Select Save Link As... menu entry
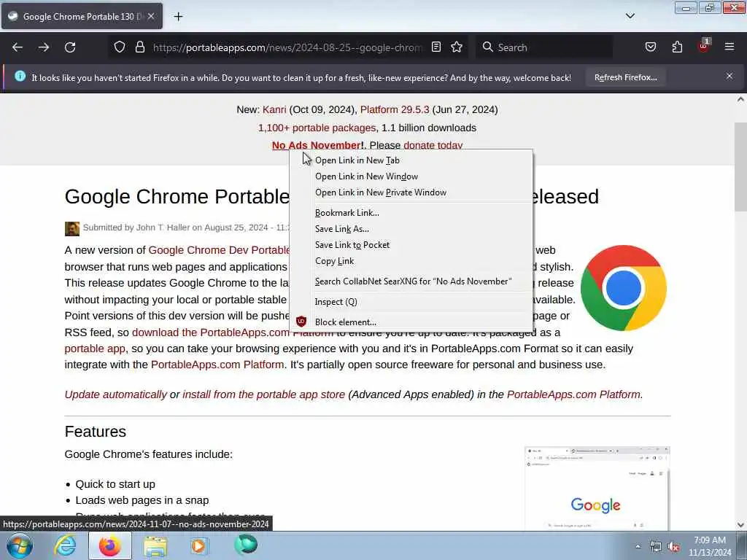Image resolution: width=747 pixels, height=560 pixels. pos(411,229)
